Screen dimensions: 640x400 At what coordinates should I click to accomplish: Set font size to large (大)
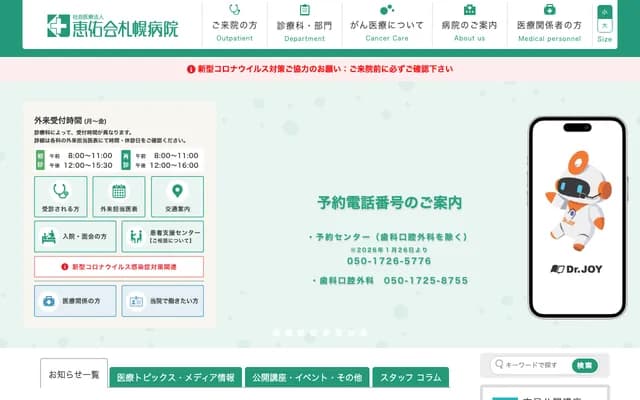(x=604, y=27)
